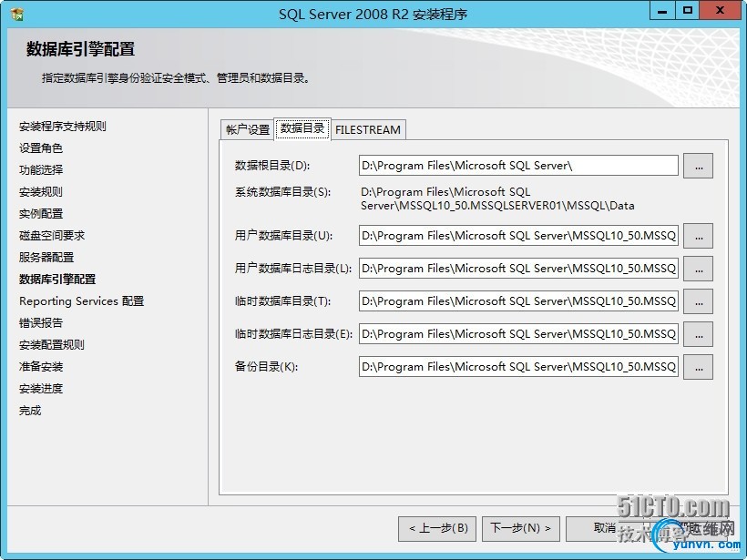The height and width of the screenshot is (560, 747).
Task: Click the 用户数据库目录(U) path field
Action: pyautogui.click(x=518, y=235)
